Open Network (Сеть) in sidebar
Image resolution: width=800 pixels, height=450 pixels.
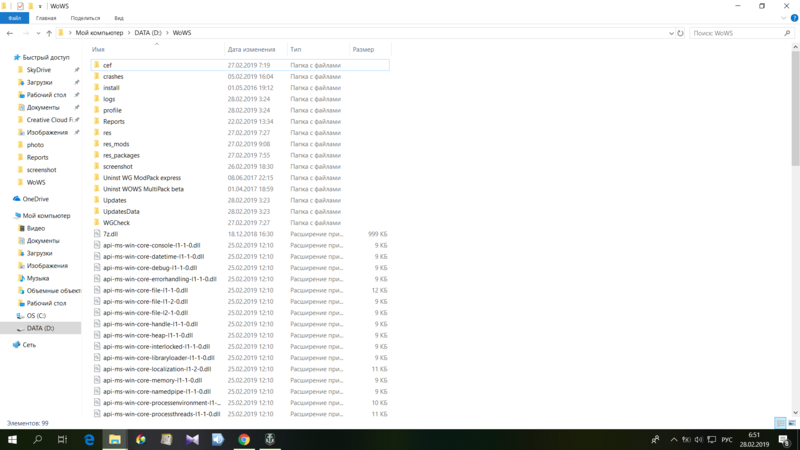pos(29,345)
